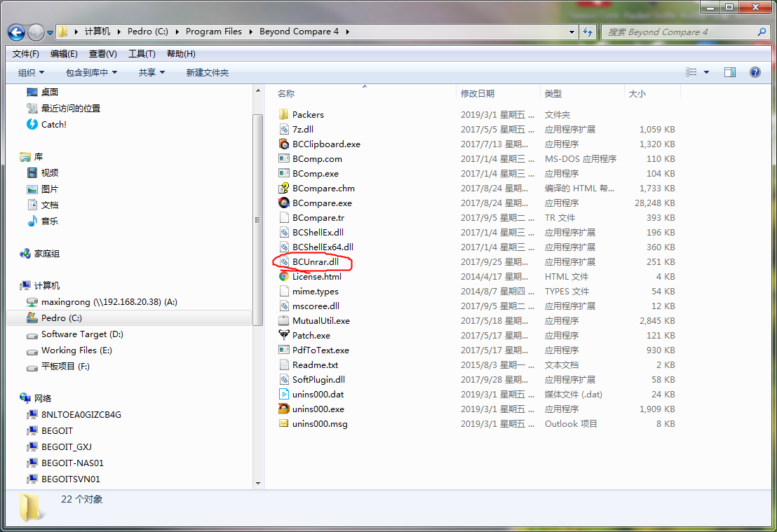Open the 图片 library
The height and width of the screenshot is (532, 777).
click(x=43, y=189)
